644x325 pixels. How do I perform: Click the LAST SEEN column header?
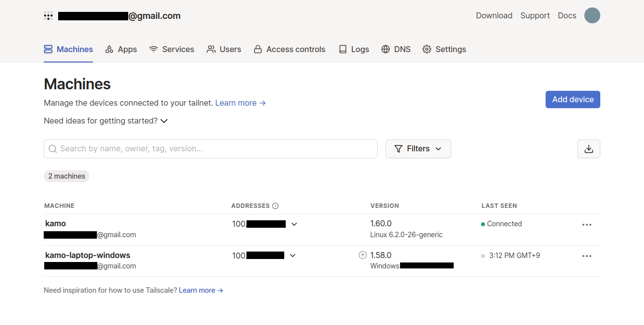click(499, 206)
